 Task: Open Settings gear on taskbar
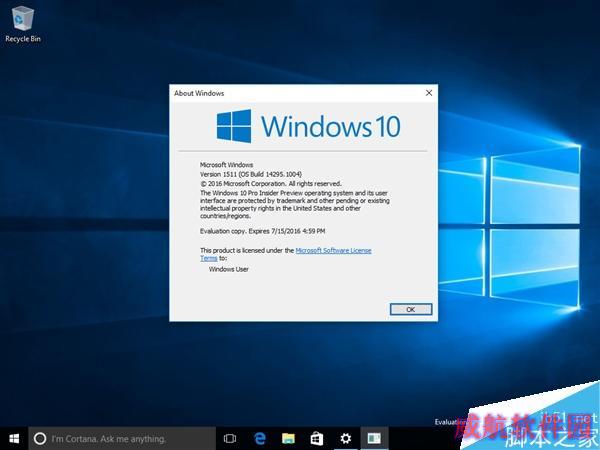tap(346, 439)
